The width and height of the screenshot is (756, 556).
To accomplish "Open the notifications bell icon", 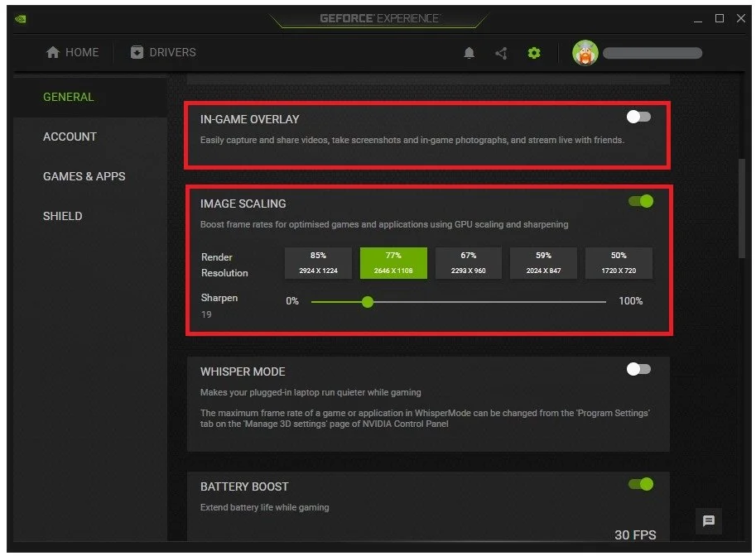I will tap(469, 52).
